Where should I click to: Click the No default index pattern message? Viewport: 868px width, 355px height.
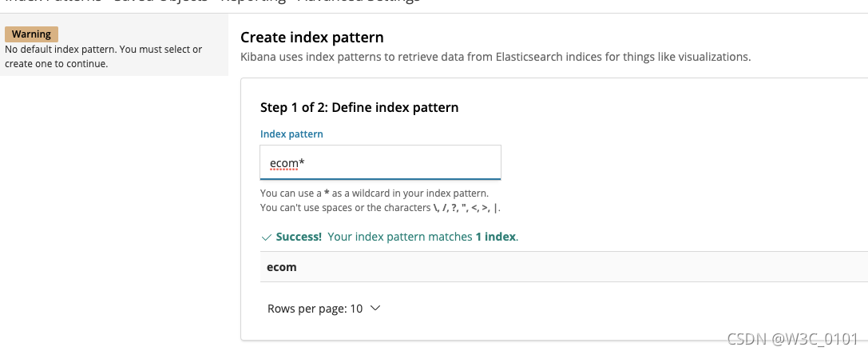[103, 56]
